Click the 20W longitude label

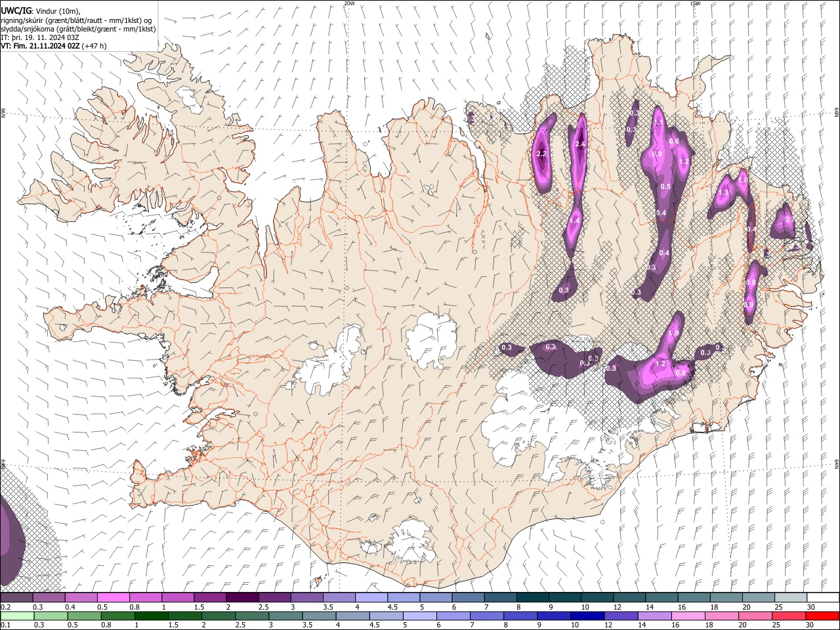[349, 3]
